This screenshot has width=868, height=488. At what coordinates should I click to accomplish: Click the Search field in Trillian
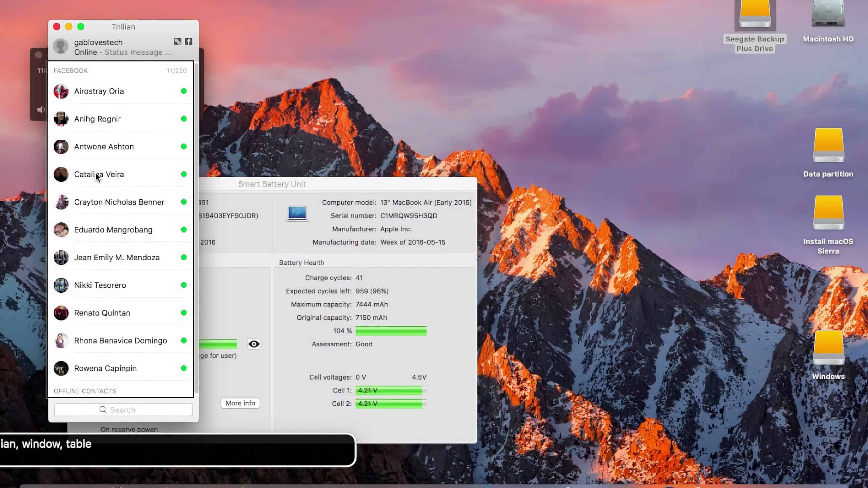[123, 410]
